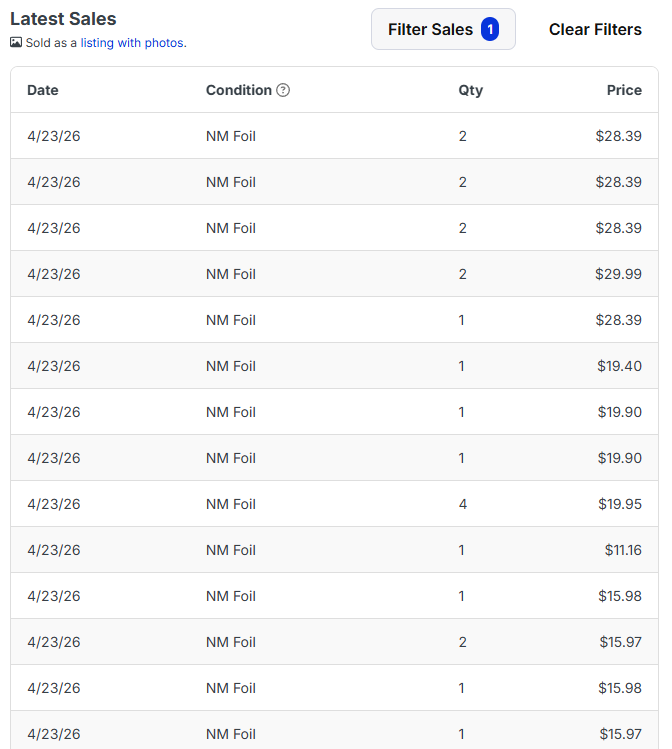Image resolution: width=672 pixels, height=749 pixels.
Task: Select the $11.16 sale row
Action: 334,550
